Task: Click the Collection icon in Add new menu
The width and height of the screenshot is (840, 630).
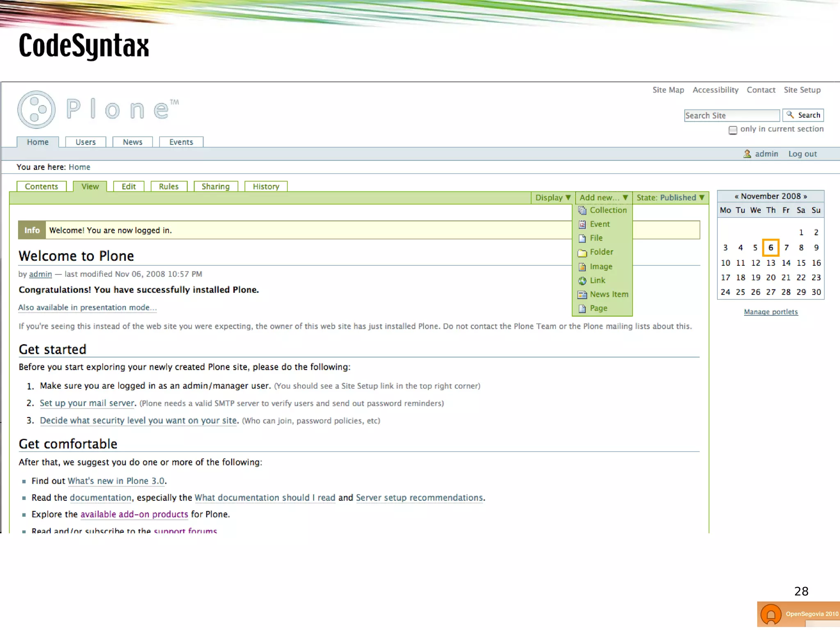Action: (x=582, y=210)
